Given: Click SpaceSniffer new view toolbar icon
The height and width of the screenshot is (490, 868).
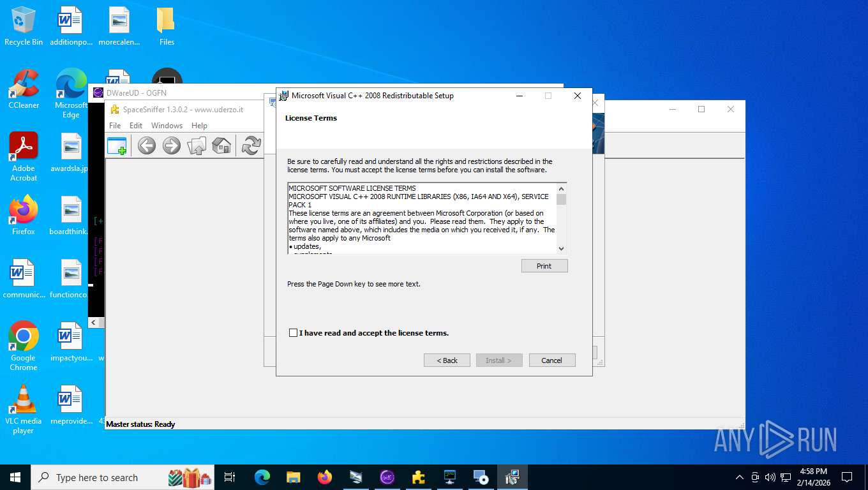Looking at the screenshot, I should [117, 145].
